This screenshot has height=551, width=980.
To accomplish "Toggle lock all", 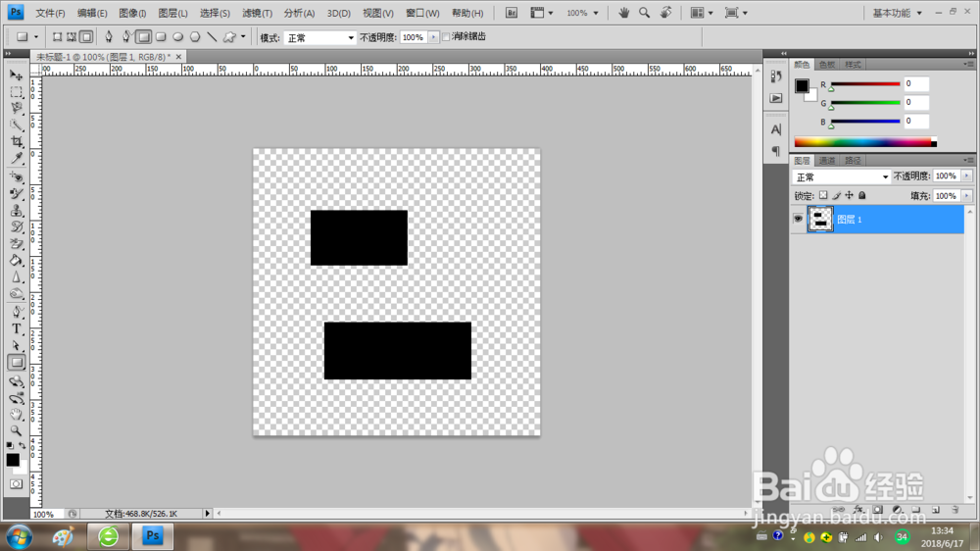I will [x=861, y=196].
